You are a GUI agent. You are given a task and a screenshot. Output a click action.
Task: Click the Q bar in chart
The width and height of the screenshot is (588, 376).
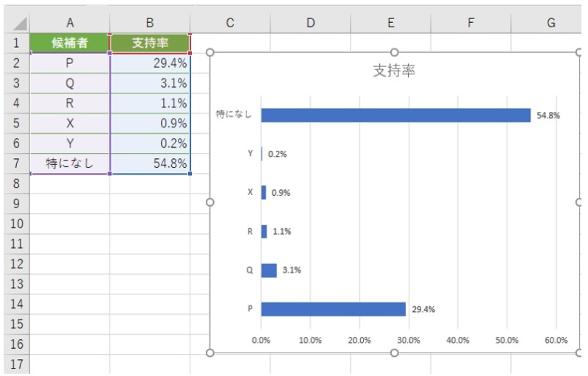pyautogui.click(x=269, y=270)
